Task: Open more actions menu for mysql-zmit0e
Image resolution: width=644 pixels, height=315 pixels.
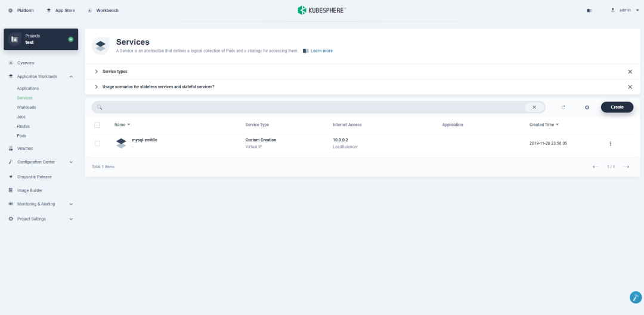Action: coord(611,144)
